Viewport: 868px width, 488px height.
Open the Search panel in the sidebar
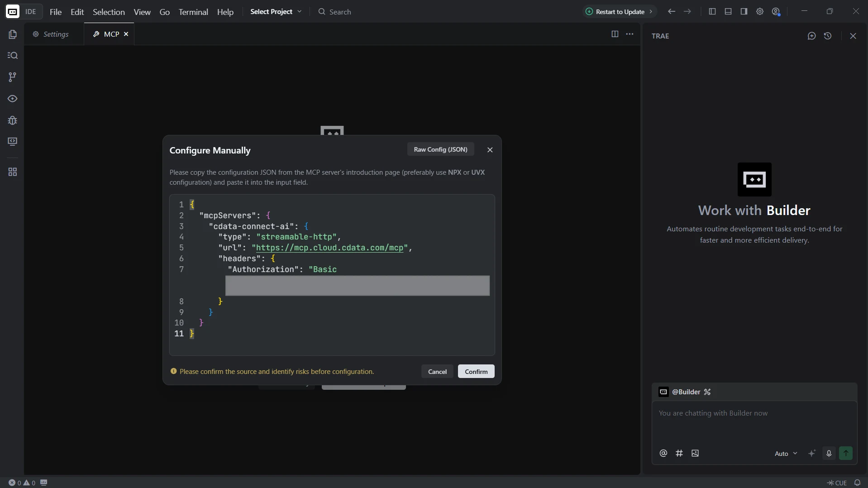pos(13,56)
